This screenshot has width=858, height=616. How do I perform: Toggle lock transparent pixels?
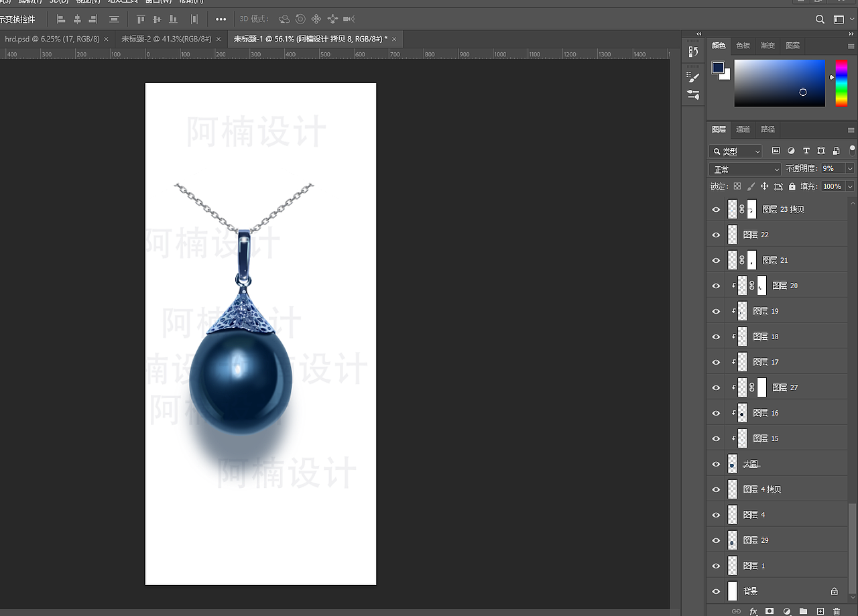(737, 186)
